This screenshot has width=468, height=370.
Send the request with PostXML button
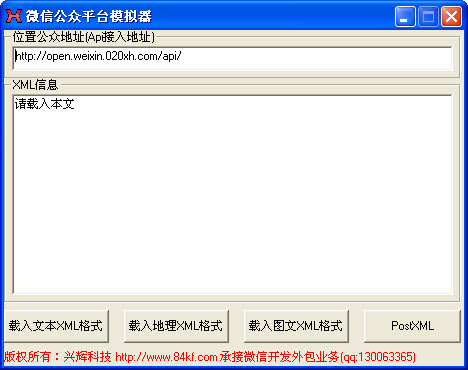[412, 326]
